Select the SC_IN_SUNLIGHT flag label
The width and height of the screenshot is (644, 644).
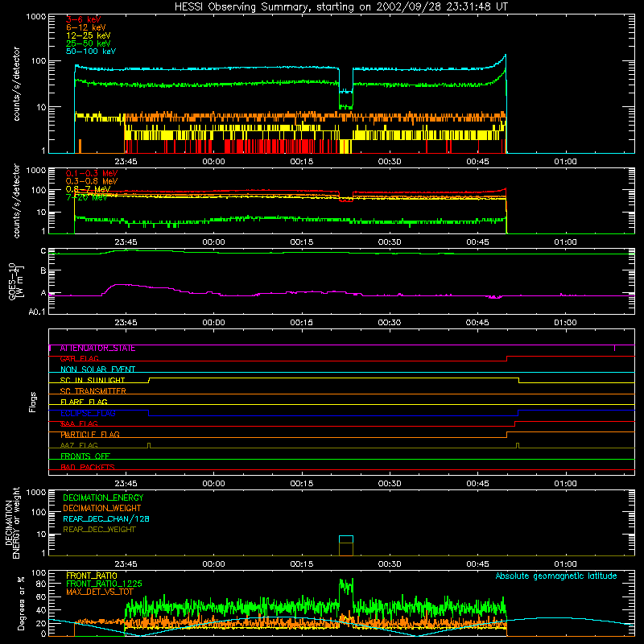93,380
